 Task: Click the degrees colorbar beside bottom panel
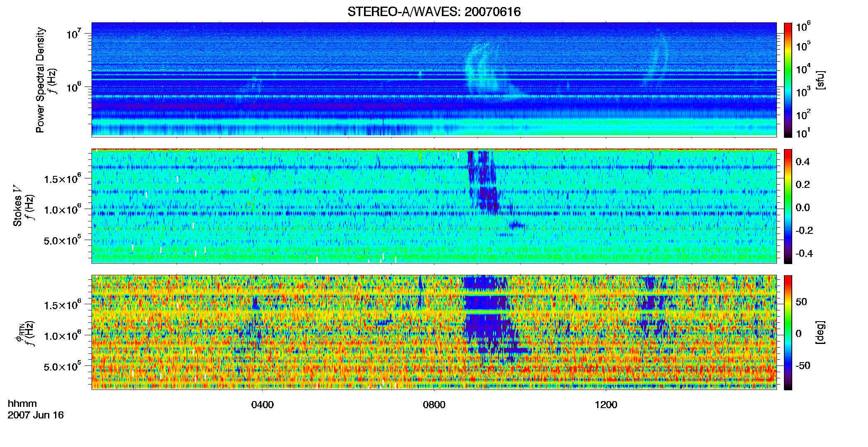click(x=788, y=332)
